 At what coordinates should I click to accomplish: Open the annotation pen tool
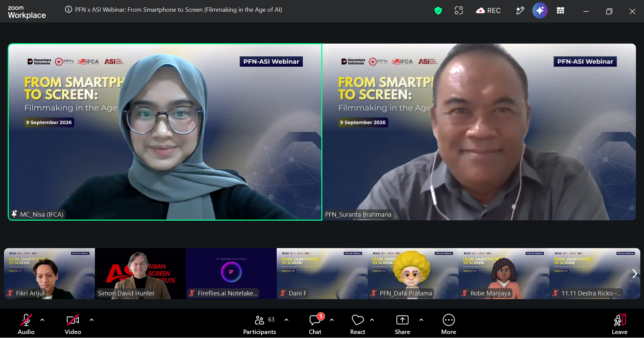520,11
